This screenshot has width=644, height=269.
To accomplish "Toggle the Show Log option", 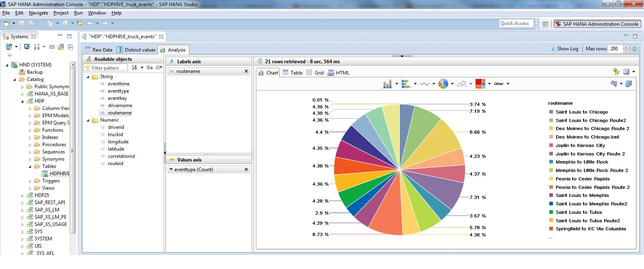I will point(564,49).
